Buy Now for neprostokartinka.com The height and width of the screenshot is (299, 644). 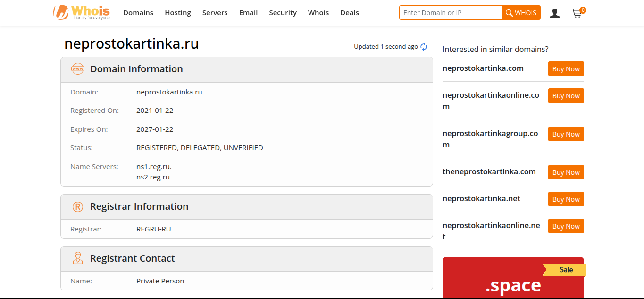click(x=566, y=69)
